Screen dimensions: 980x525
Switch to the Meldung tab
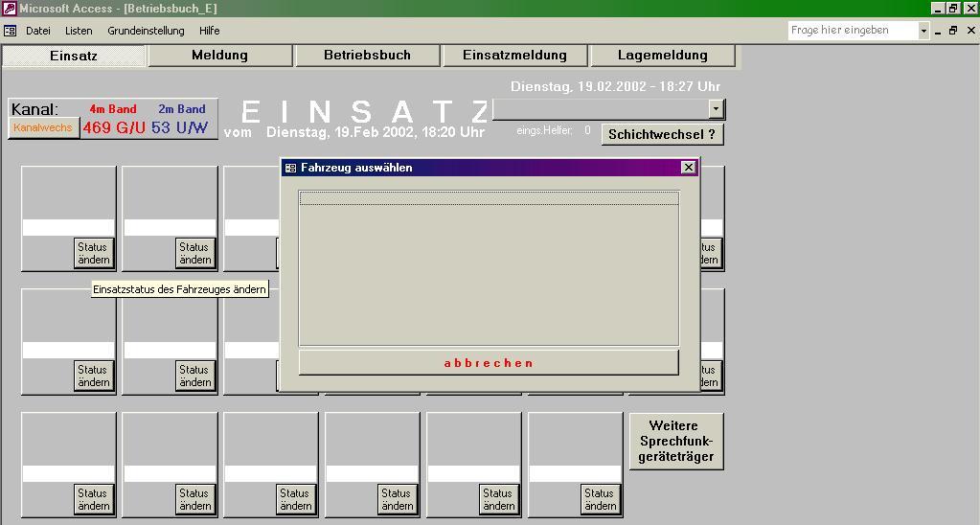(x=219, y=56)
